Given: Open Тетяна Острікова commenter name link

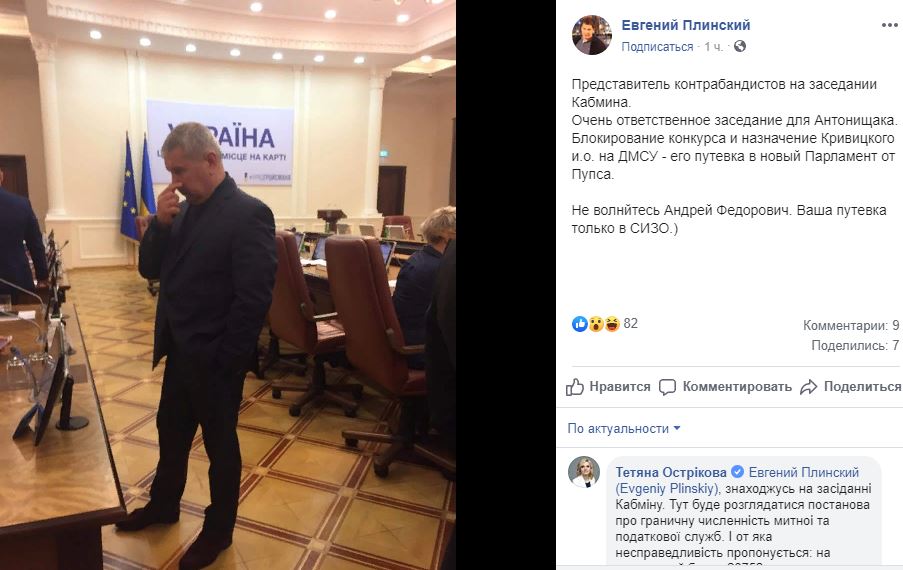Looking at the screenshot, I should click(x=671, y=472).
